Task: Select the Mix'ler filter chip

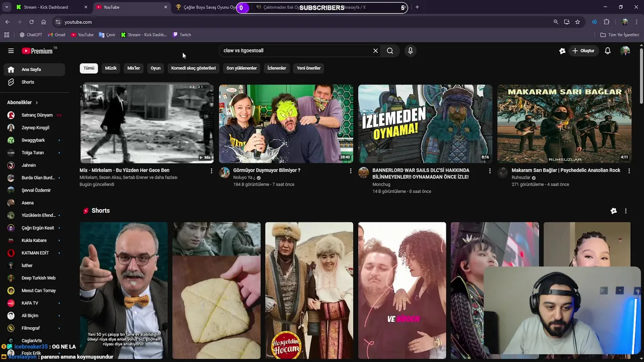Action: coord(133,68)
